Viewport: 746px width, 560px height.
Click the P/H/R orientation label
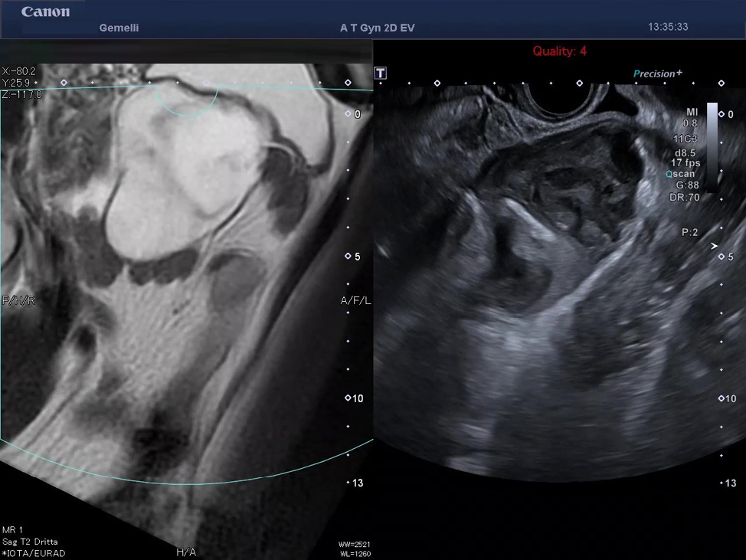18,300
